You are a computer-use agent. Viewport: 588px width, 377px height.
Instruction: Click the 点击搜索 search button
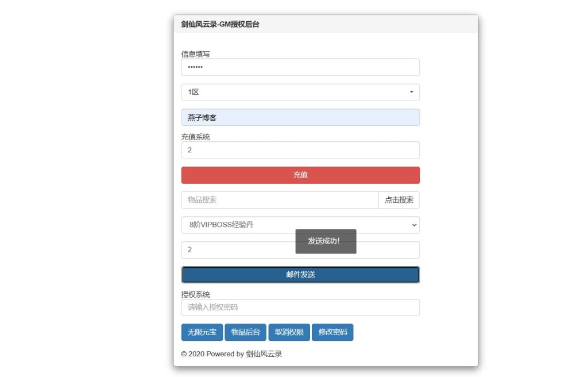(x=399, y=199)
